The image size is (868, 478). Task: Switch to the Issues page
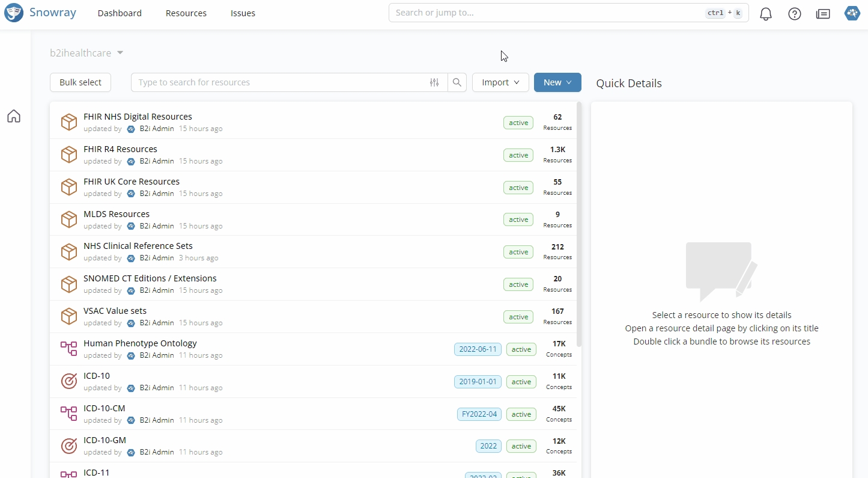click(243, 13)
